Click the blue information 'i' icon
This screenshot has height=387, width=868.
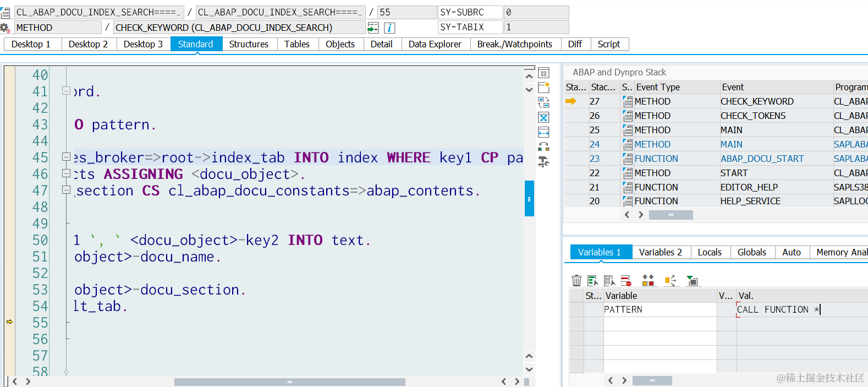[x=389, y=28]
